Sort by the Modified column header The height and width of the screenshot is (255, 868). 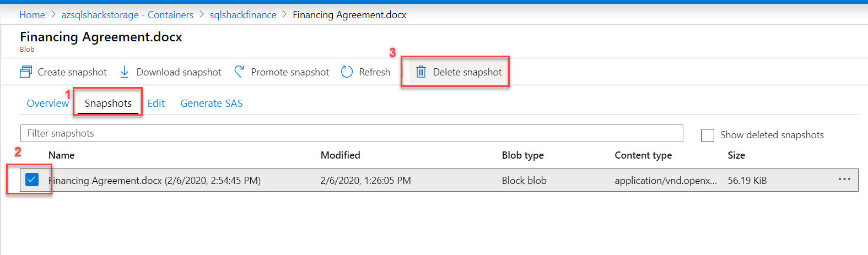point(341,155)
